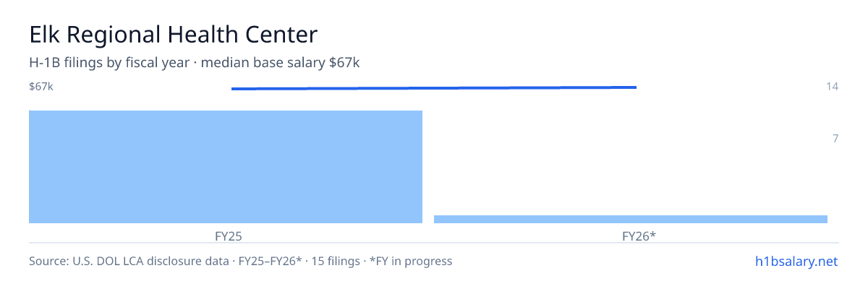
Task: Click the $67k salary axis label
Action: pos(41,87)
